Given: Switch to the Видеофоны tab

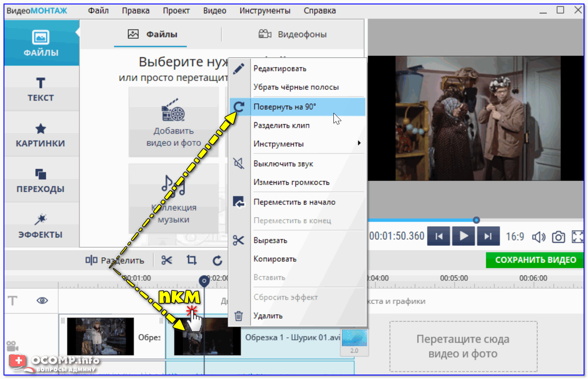Looking at the screenshot, I should pos(292,34).
